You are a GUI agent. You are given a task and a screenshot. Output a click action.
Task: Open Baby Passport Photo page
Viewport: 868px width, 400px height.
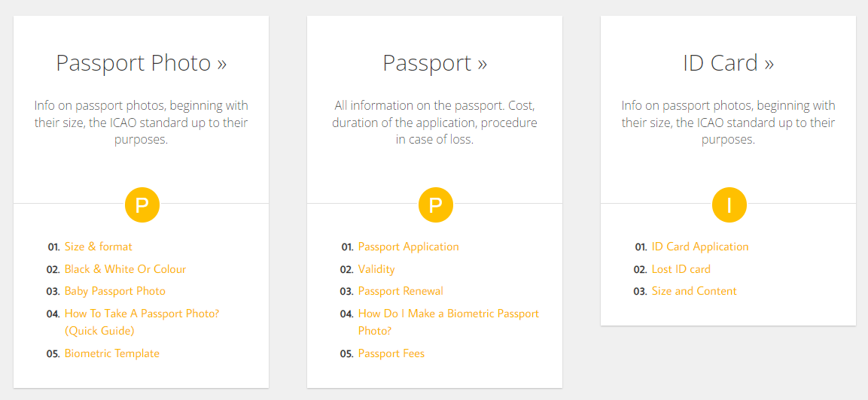pos(115,291)
